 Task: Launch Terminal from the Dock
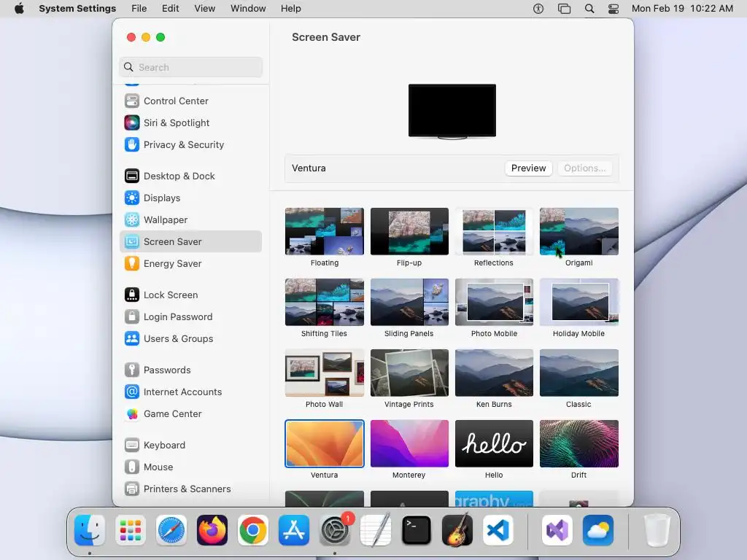tap(417, 531)
